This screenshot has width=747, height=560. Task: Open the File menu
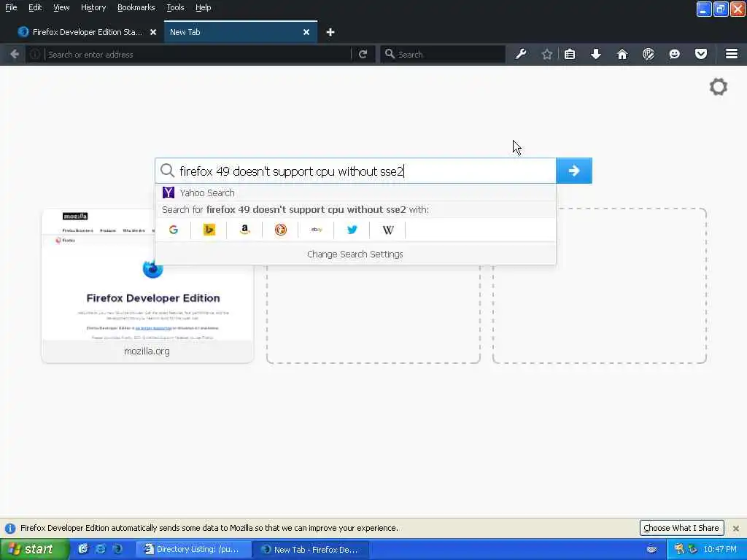coord(11,7)
